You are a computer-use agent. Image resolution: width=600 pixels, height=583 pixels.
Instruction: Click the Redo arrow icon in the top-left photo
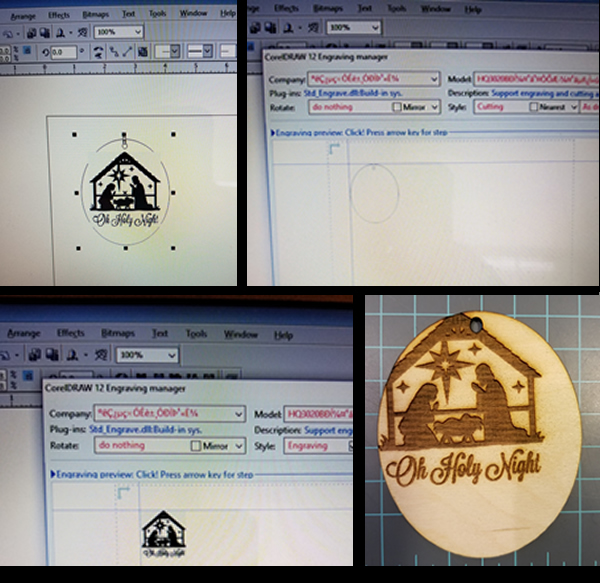click(x=8, y=34)
